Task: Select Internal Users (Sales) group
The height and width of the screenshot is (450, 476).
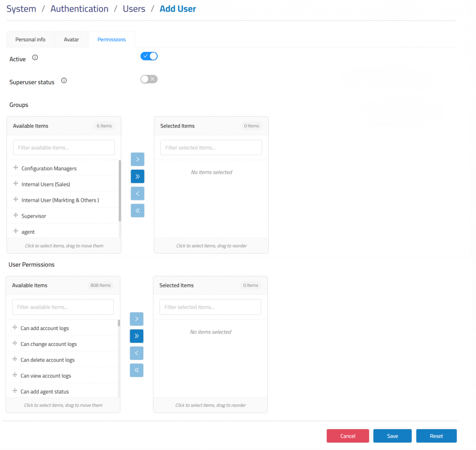Action: pyautogui.click(x=63, y=184)
